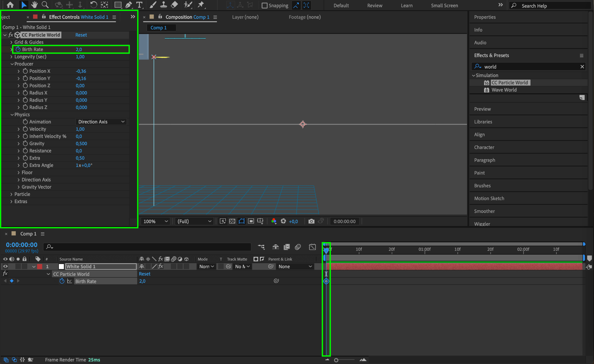Viewport: 594px width, 364px height.
Task: Reset CC Particle World in Effect Controls
Action: (81, 35)
